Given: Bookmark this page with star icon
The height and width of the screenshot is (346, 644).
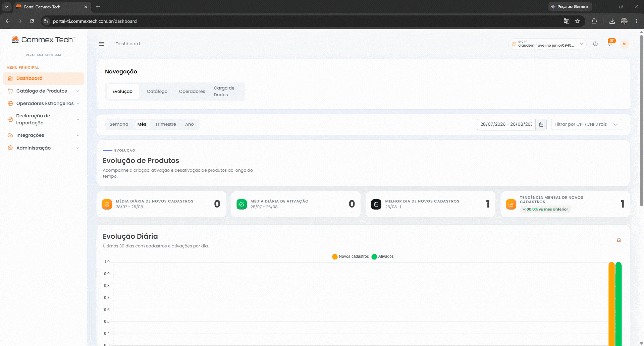Looking at the screenshot, I should point(577,21).
